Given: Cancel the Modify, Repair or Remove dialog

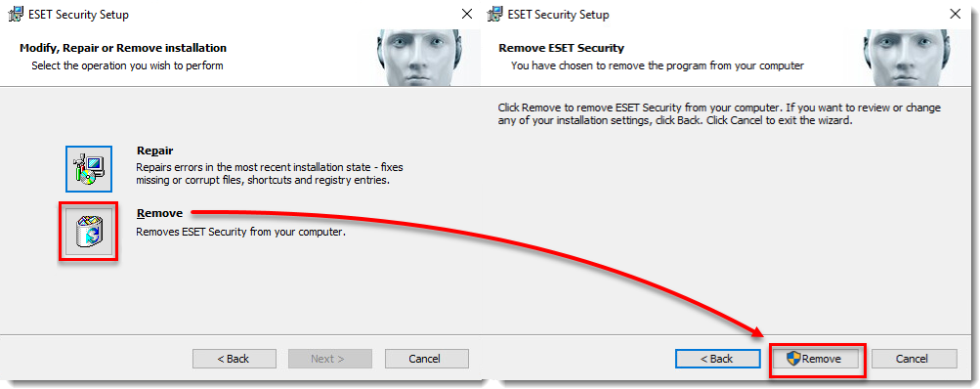Looking at the screenshot, I should coord(426,359).
